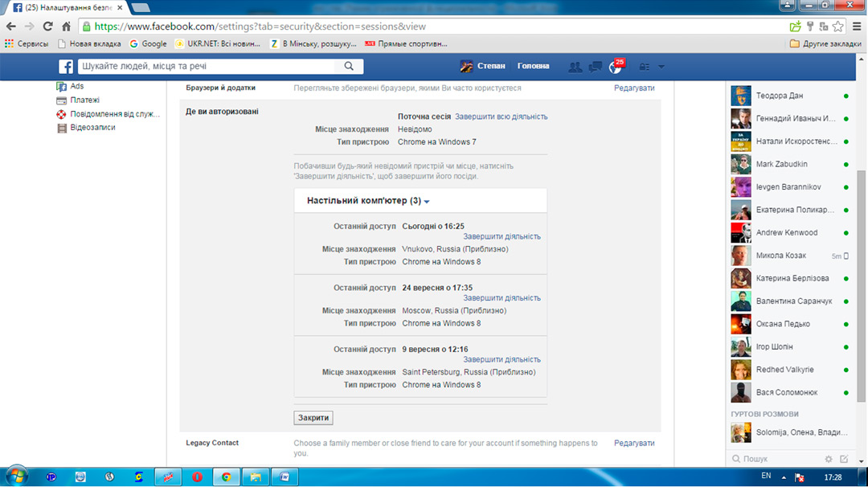Click the Закрити button
Screen dimensions: 868x487
[313, 419]
